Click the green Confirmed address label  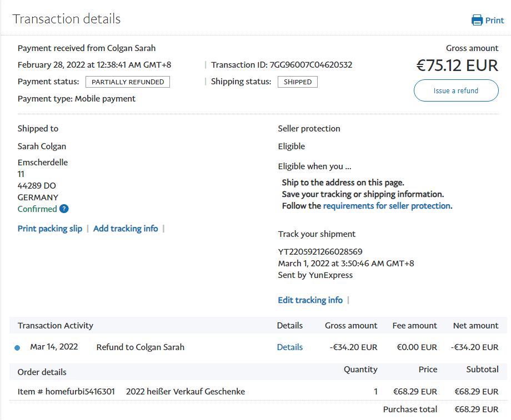tap(37, 209)
